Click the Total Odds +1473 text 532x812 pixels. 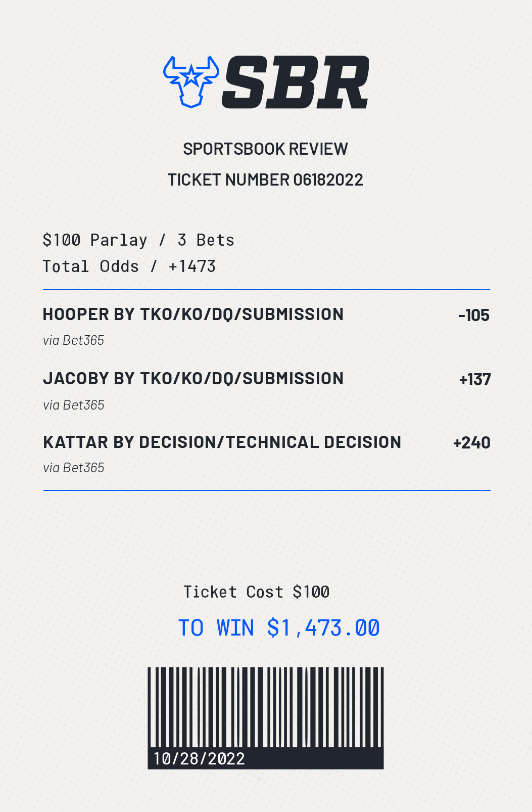click(x=129, y=266)
